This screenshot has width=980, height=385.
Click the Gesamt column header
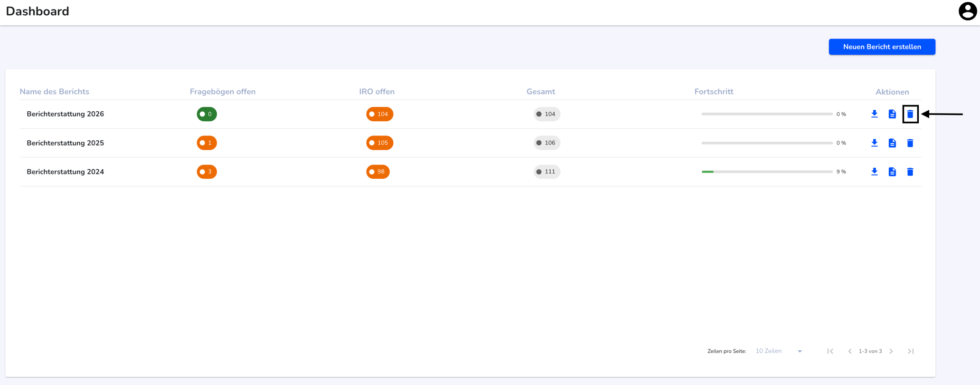pos(541,92)
